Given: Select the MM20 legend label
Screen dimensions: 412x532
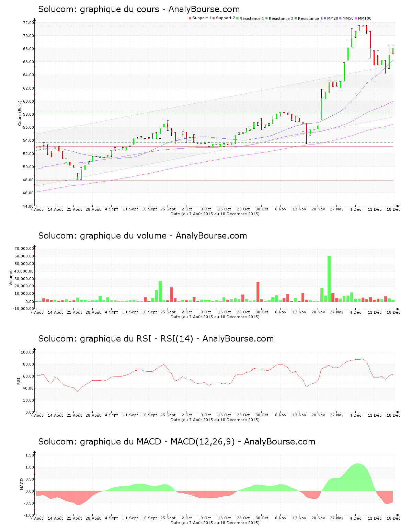Looking at the screenshot, I should [x=332, y=18].
